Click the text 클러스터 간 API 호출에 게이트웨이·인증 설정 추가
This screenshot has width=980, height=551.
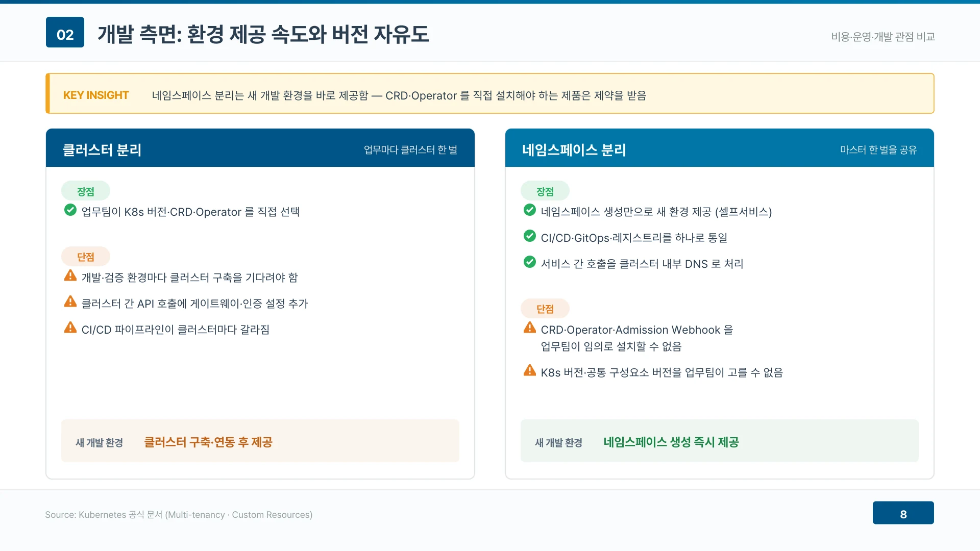[x=194, y=304]
